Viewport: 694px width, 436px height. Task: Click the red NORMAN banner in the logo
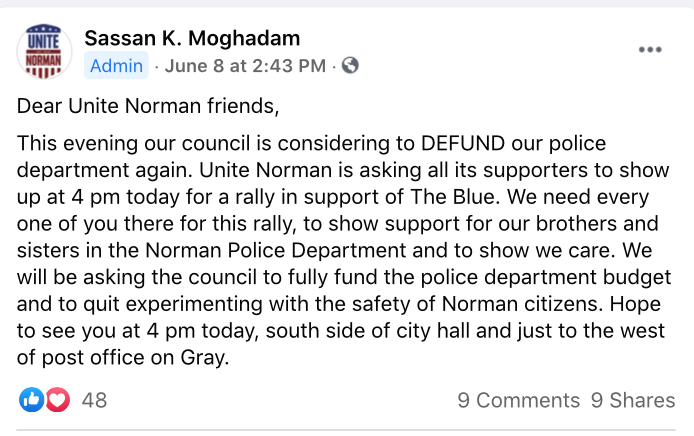(43, 59)
